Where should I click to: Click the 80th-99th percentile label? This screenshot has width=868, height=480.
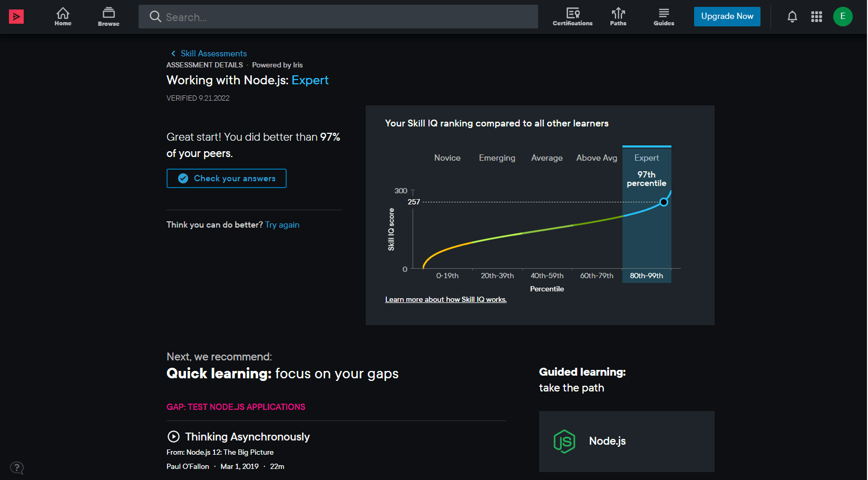click(647, 276)
